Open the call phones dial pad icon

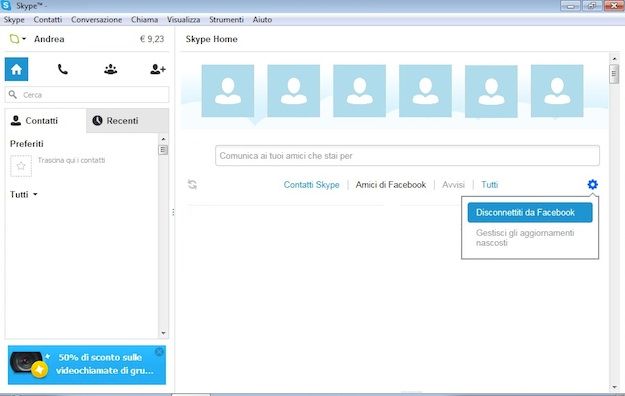63,69
